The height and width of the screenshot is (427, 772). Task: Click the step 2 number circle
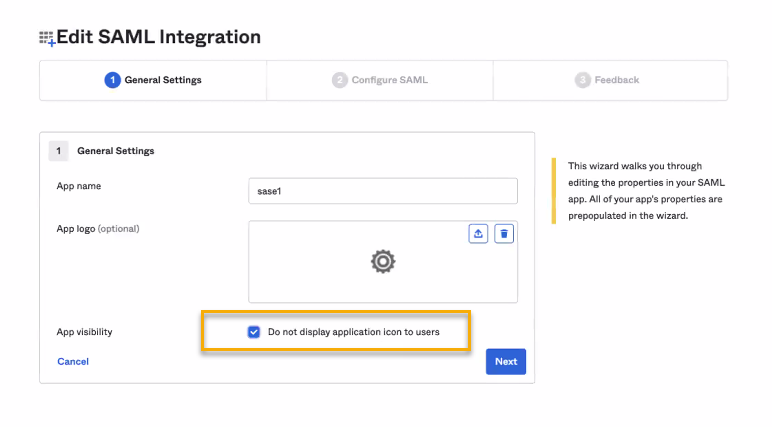[x=340, y=80]
